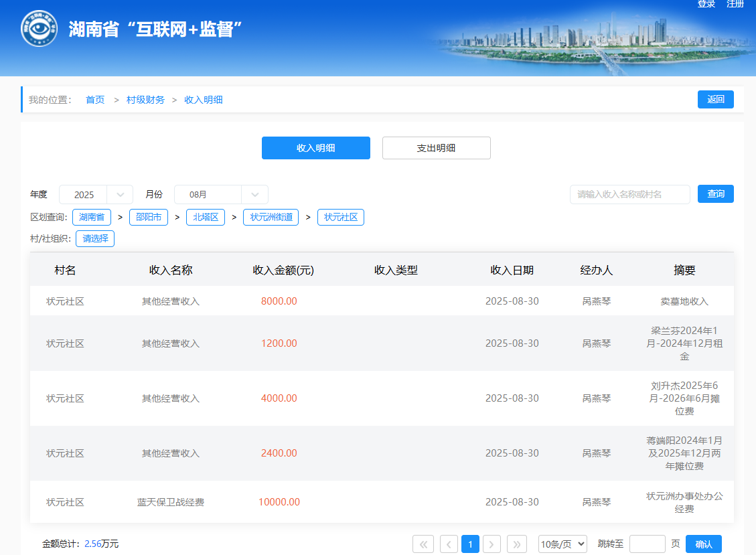Click 请选择 for 村/社组织

95,238
